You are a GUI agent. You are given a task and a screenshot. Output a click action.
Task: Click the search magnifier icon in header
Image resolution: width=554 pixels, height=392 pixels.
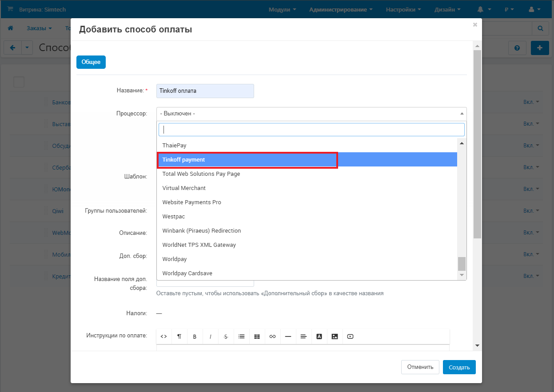click(540, 28)
